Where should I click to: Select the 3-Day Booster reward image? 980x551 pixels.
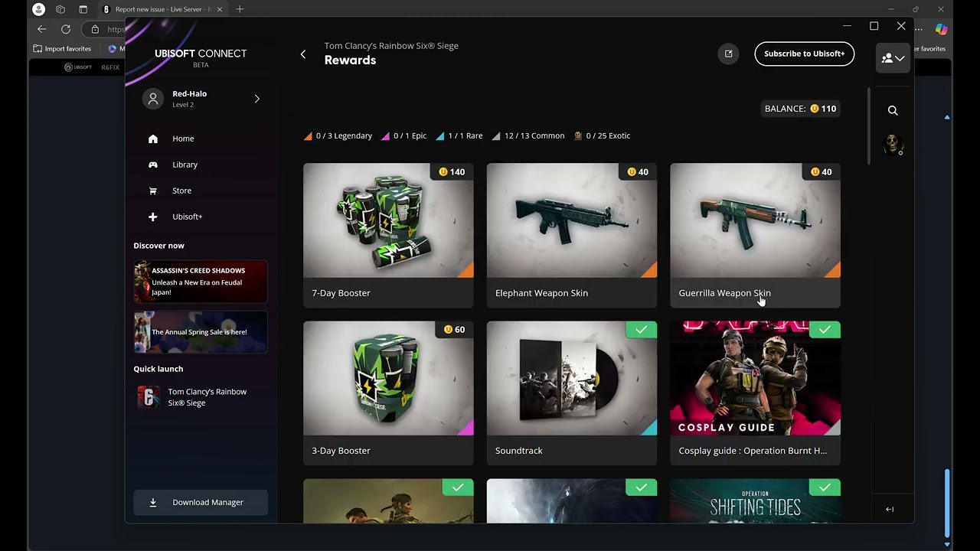(x=388, y=378)
